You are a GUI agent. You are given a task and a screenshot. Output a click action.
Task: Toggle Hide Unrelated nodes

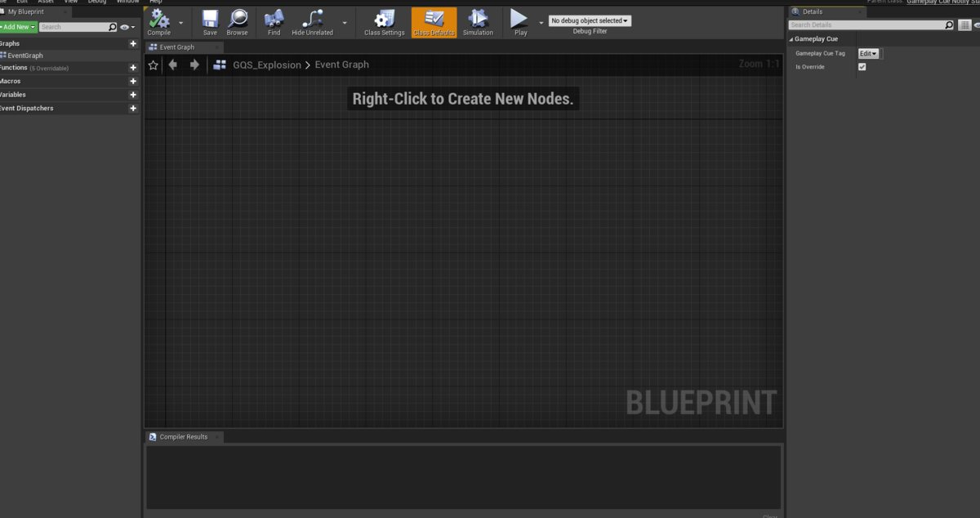312,22
